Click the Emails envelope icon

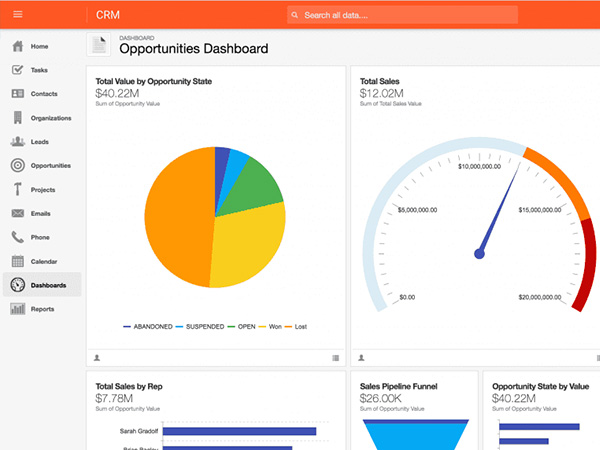click(x=18, y=213)
